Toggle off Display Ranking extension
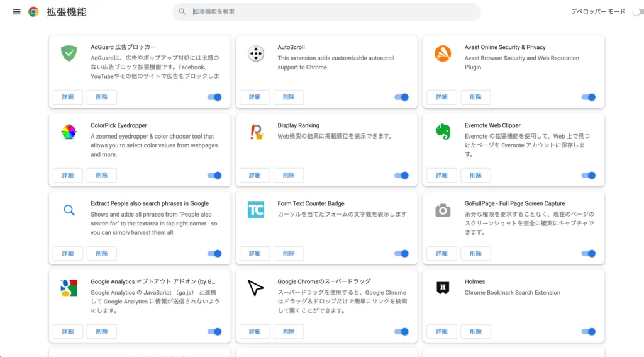The height and width of the screenshot is (357, 644). [x=401, y=175]
